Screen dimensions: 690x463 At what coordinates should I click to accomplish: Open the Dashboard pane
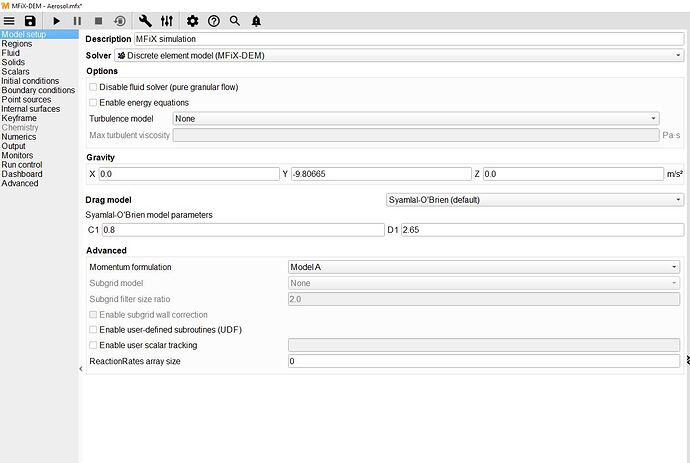tap(22, 174)
